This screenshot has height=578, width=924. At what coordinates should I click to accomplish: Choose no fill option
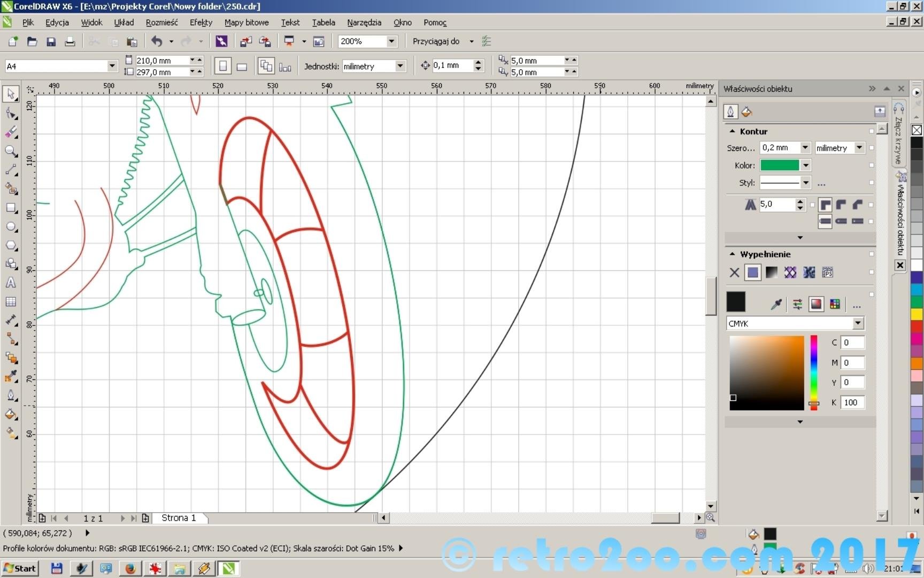point(734,272)
